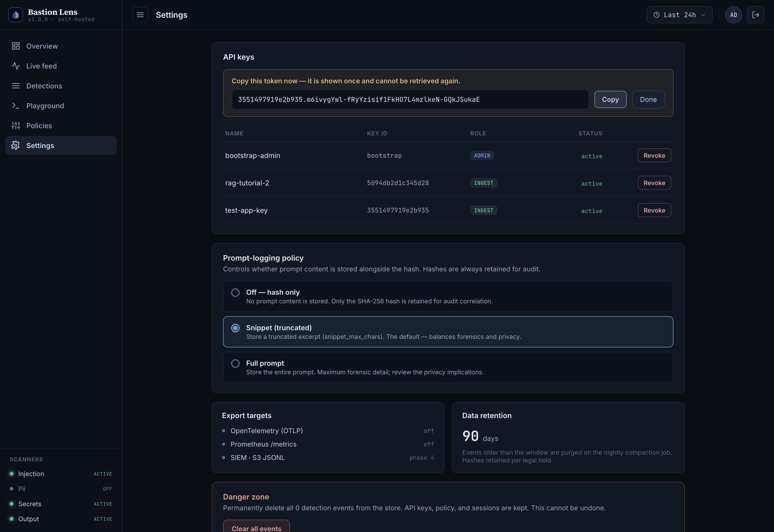
Task: Click the Settings gear icon
Action: [x=16, y=145]
